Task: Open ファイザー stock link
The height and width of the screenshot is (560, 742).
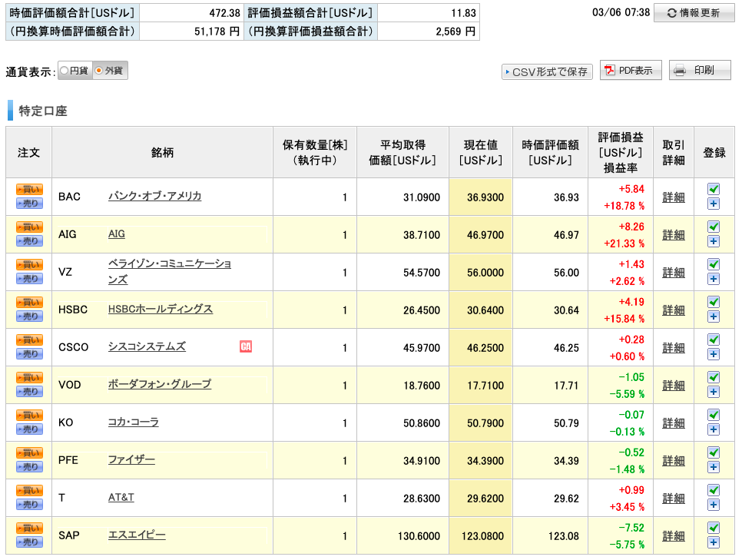Action: 131,459
